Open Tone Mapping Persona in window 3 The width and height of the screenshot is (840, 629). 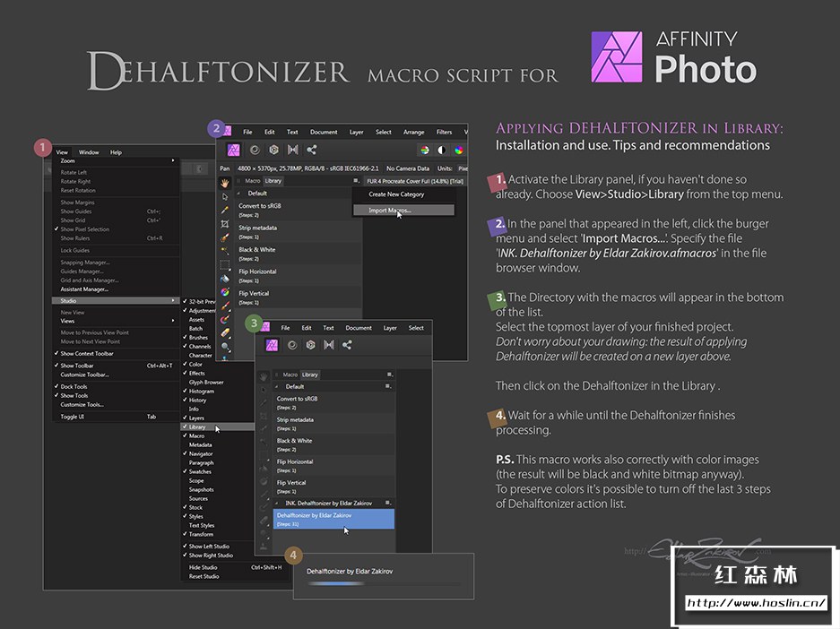(329, 345)
